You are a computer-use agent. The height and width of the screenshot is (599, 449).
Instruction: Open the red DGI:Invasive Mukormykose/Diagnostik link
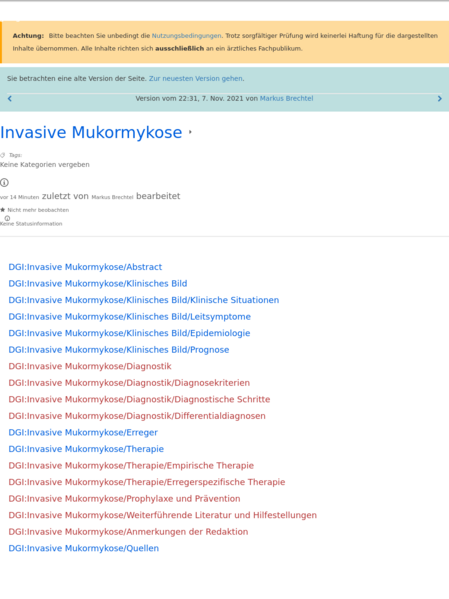pyautogui.click(x=90, y=366)
